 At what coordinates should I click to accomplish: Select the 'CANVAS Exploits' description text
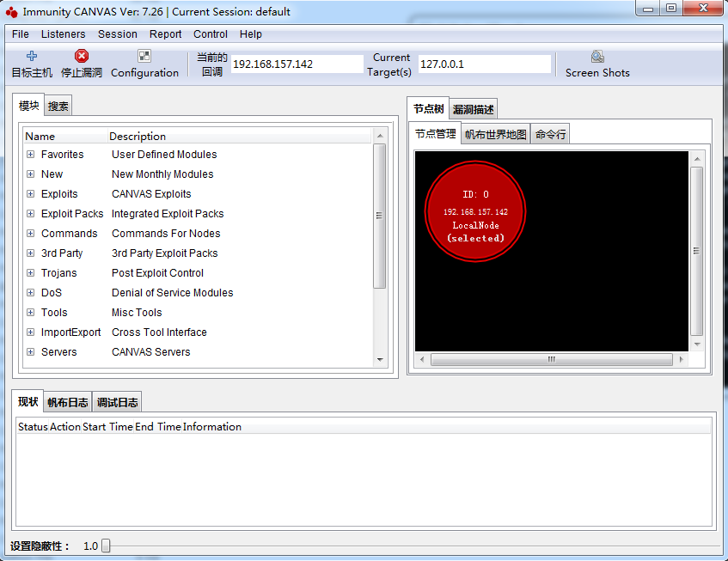[x=151, y=194]
